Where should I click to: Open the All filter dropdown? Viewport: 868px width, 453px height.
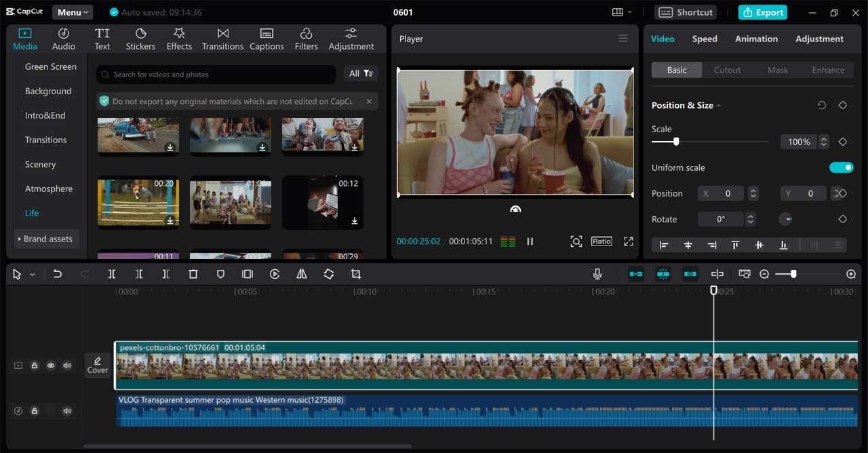(360, 73)
